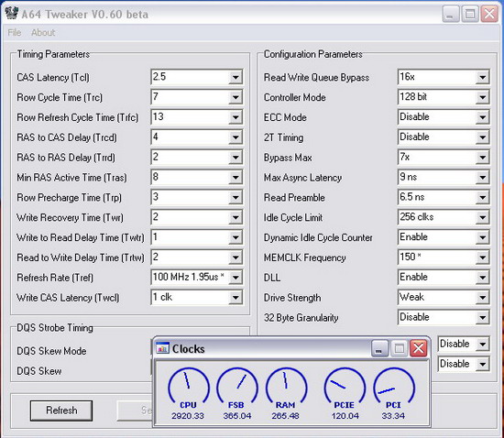Screen dimensions: 504x438
Task: Minimize the Clocks window
Action: [x=379, y=348]
